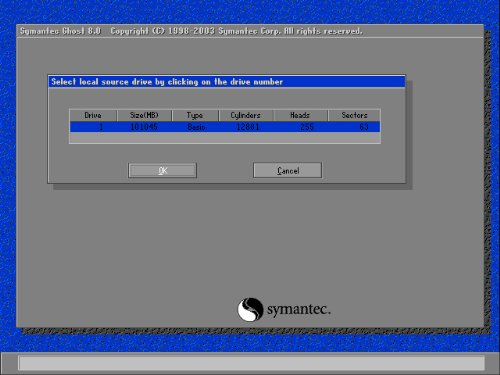
Task: Click the empty status bar at bottom
Action: [x=252, y=363]
